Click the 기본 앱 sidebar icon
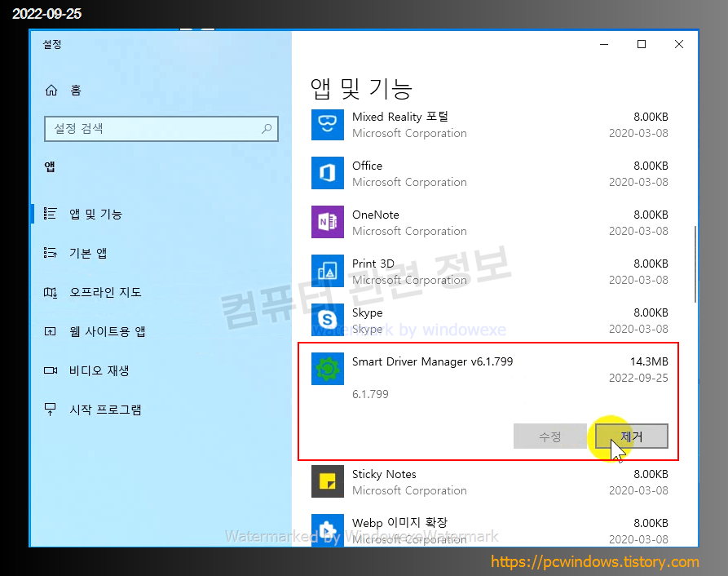 [51, 253]
